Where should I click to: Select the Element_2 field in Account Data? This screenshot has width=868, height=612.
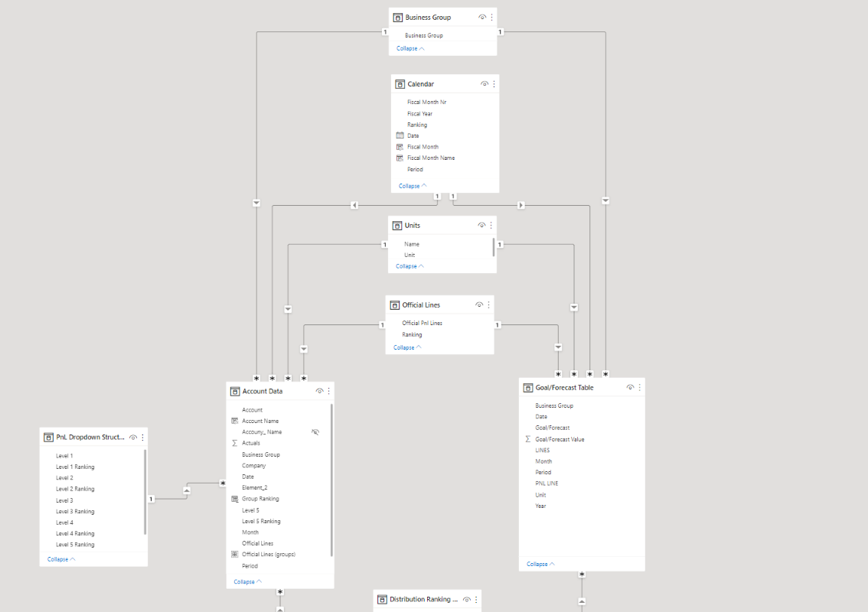point(255,487)
